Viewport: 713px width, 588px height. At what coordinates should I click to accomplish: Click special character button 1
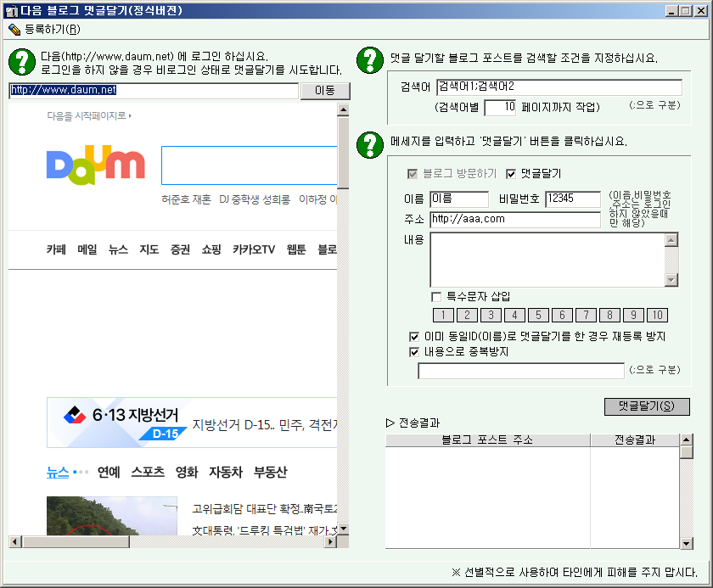(x=444, y=315)
